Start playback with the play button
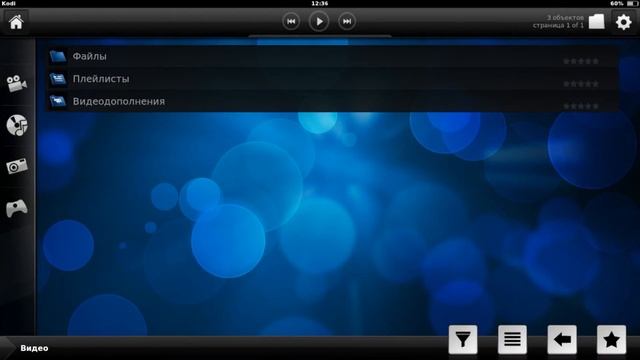The width and height of the screenshot is (640, 360). click(x=319, y=21)
